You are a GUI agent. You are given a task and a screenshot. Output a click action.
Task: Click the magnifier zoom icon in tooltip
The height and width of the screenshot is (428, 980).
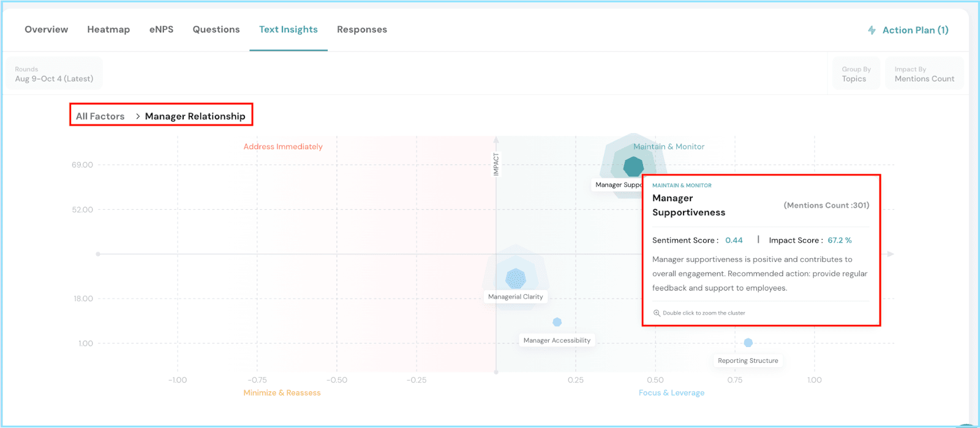coord(657,313)
